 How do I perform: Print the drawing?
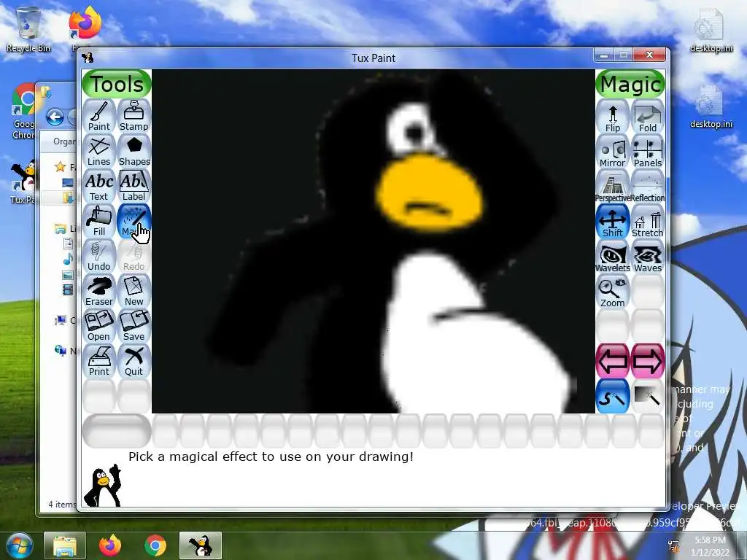(x=99, y=361)
